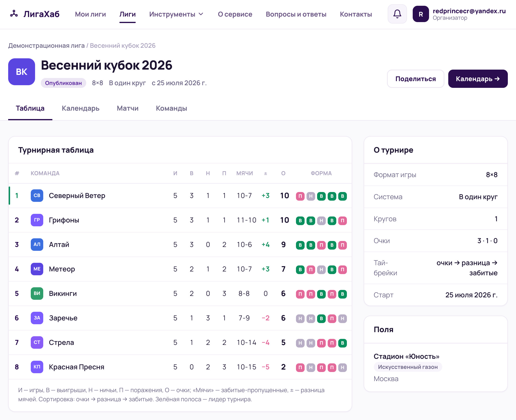This screenshot has height=420, width=516.
Task: Click the Календарь arrow button
Action: (478, 79)
